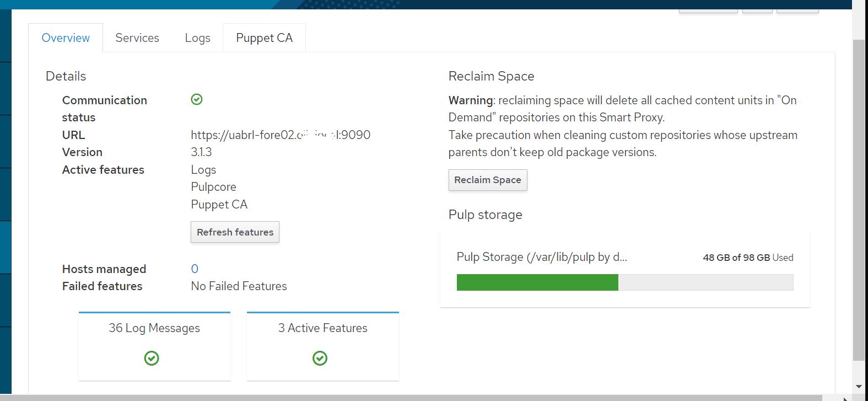Viewport: 868px width, 401px height.
Task: Click check icon under 3 Active Features
Action: pos(320,359)
